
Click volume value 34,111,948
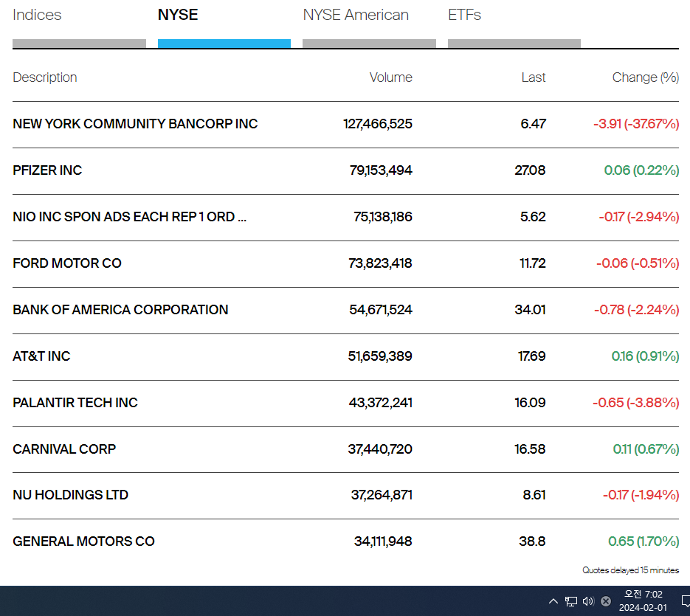tap(383, 541)
